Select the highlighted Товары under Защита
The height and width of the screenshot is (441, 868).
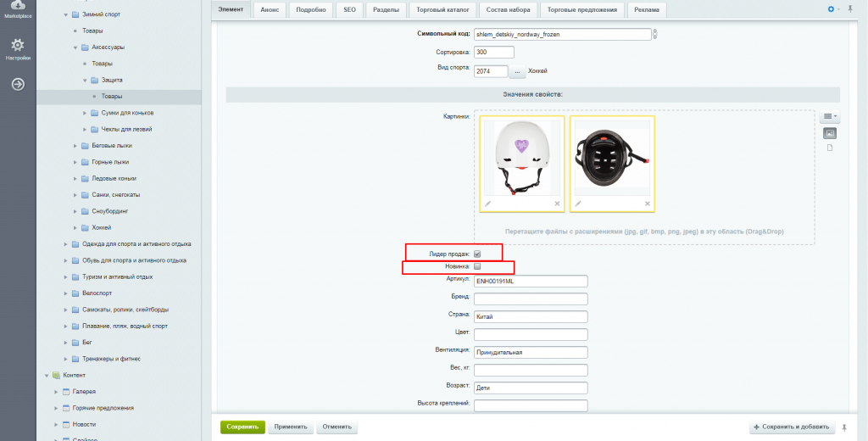[x=111, y=97]
